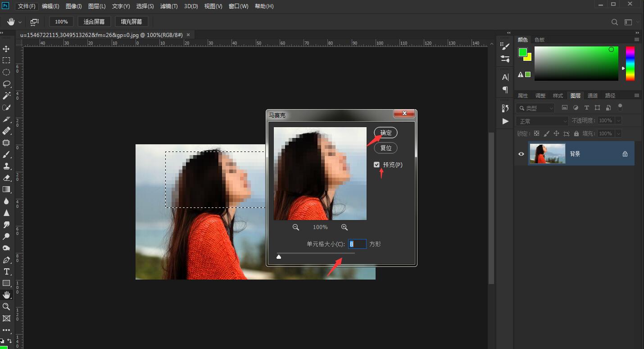Select the Lasso tool in the toolbar

point(6,84)
